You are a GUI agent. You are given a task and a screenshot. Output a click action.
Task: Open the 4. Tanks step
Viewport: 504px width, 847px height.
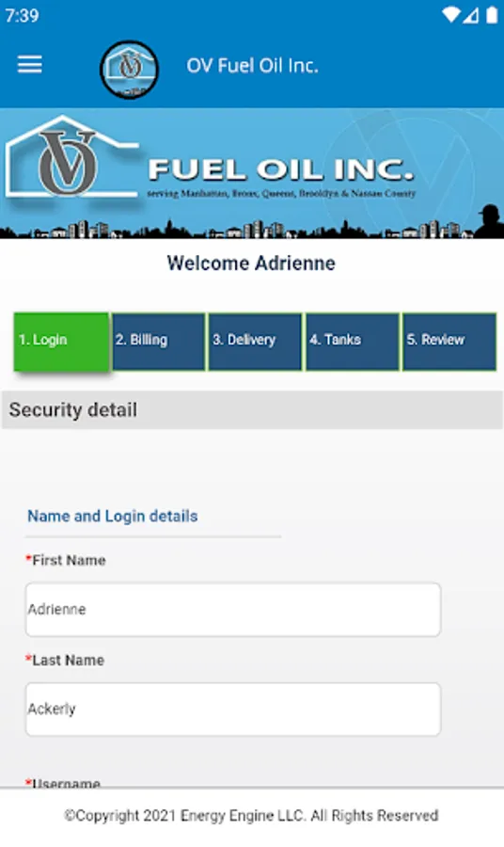coord(353,342)
